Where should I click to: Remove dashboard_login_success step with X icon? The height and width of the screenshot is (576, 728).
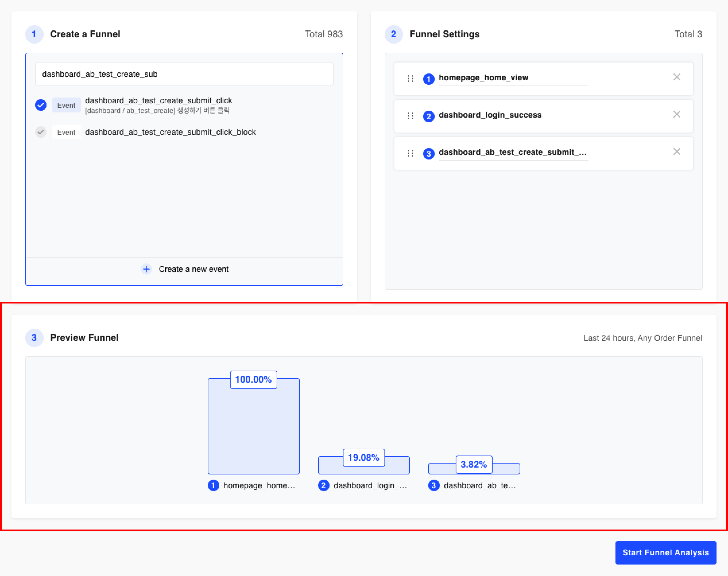[x=676, y=114]
